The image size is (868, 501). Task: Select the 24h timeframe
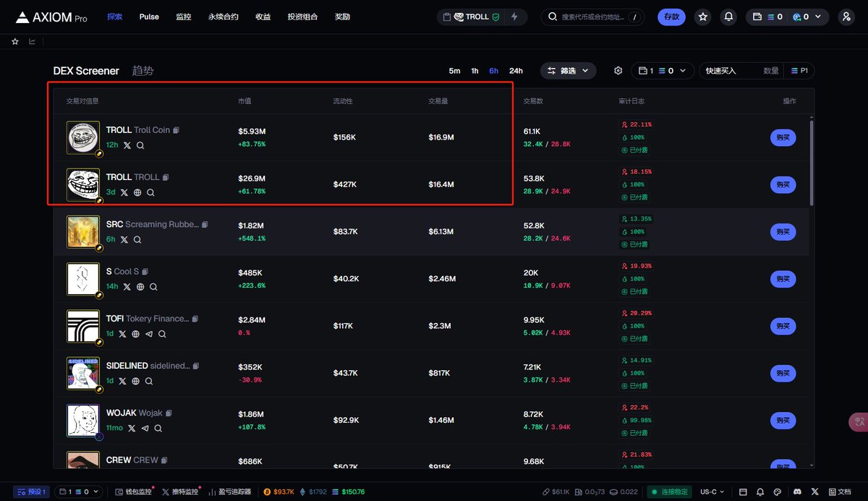coord(516,71)
